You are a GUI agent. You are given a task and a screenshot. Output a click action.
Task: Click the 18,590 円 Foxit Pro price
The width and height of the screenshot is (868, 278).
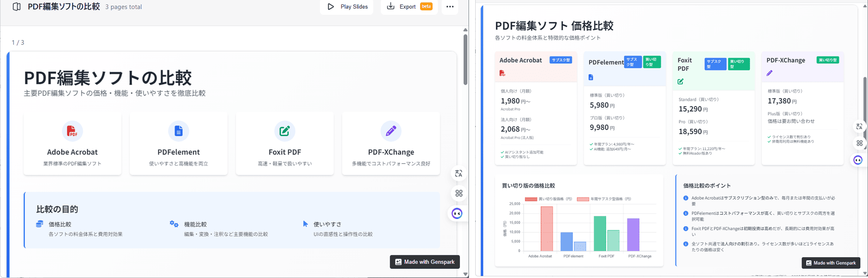coord(693,132)
